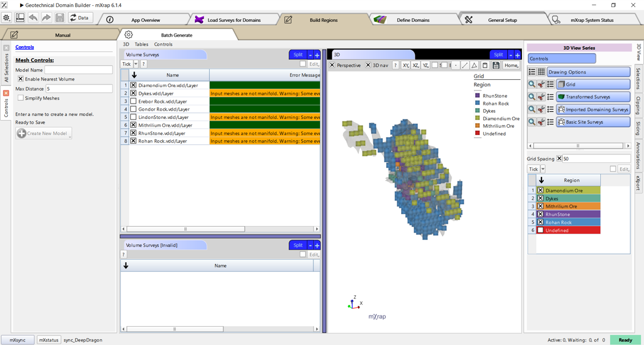Click Split in the Volume Surveys [Invalid] panel
The height and width of the screenshot is (345, 644).
[298, 246]
